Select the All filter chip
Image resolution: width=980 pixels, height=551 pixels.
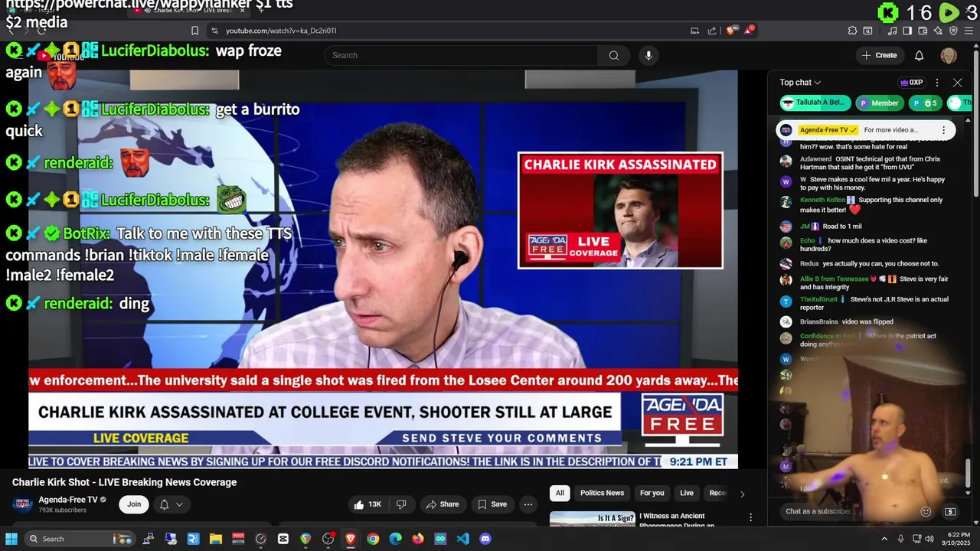pos(560,493)
